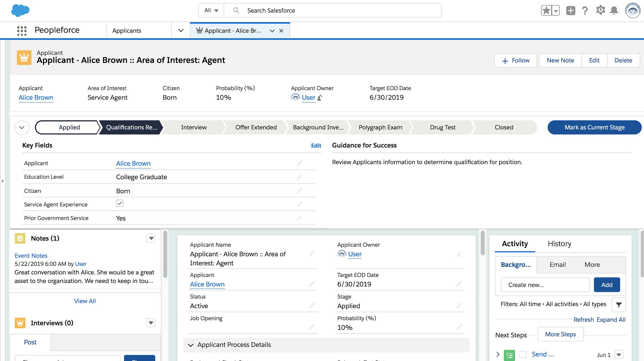Click the Notes panel icon

[20, 238]
